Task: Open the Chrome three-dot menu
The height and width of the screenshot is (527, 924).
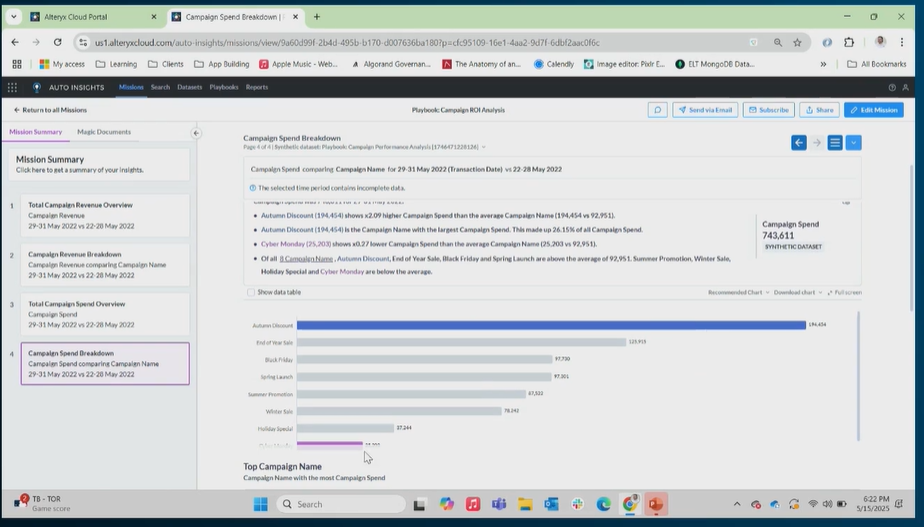Action: coord(902,42)
